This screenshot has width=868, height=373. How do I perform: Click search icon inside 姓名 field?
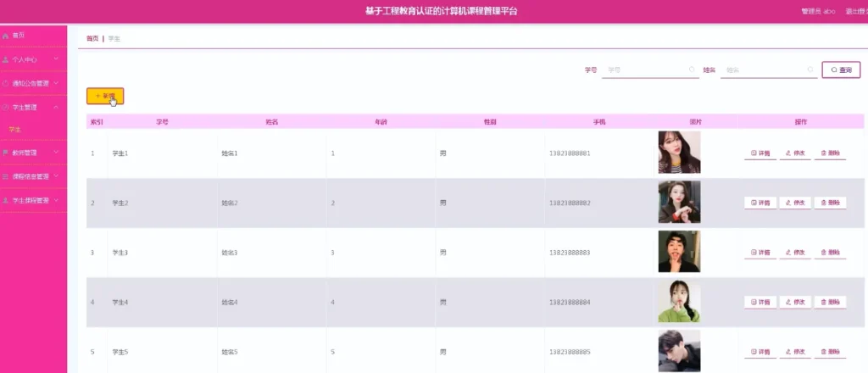pos(810,70)
